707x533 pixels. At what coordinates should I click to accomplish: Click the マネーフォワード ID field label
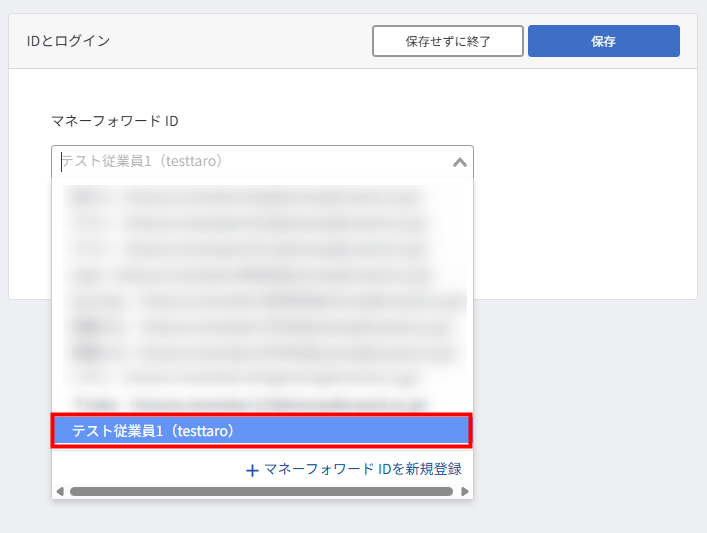coord(115,121)
